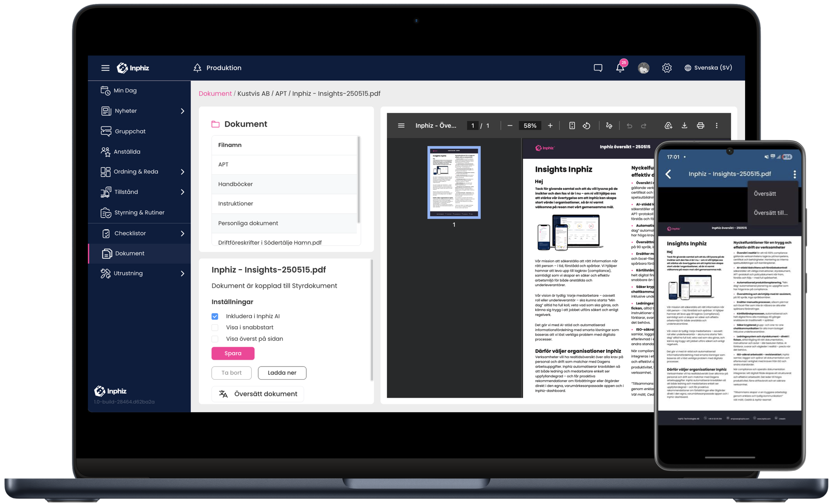The width and height of the screenshot is (832, 504).
Task: Click the pink Spara button
Action: (233, 353)
